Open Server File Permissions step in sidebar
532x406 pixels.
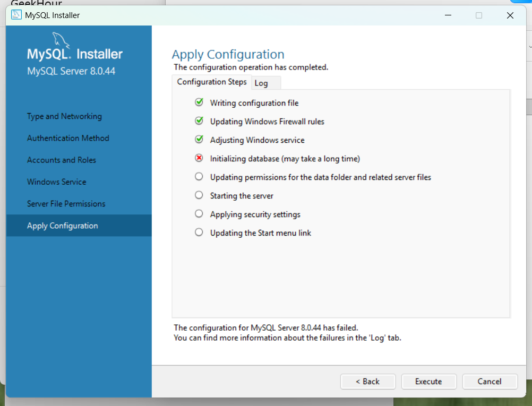click(66, 204)
